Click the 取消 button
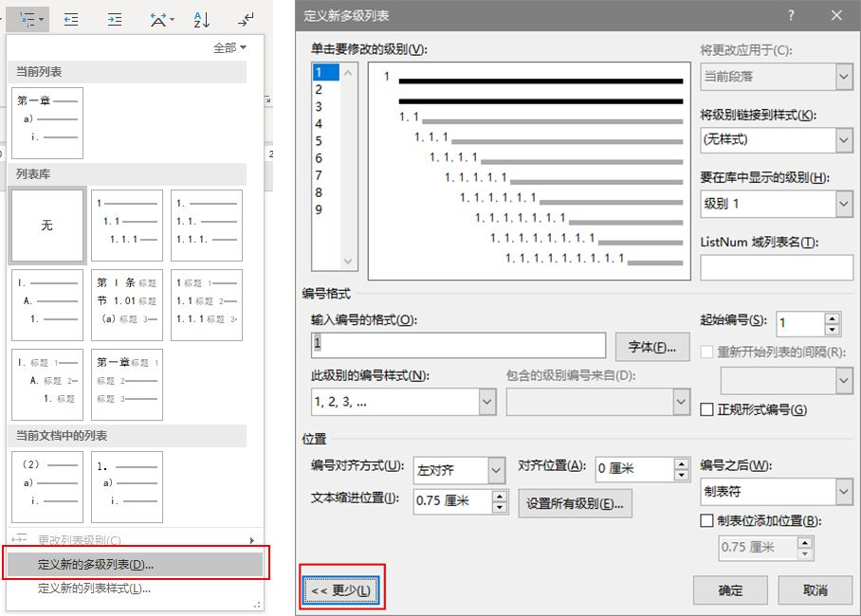 [x=815, y=590]
